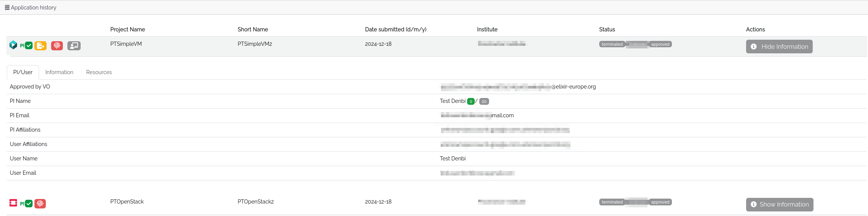Viewport: 868px width, 216px height.
Task: Click the approved badge for PTOpenStack
Action: (x=660, y=202)
